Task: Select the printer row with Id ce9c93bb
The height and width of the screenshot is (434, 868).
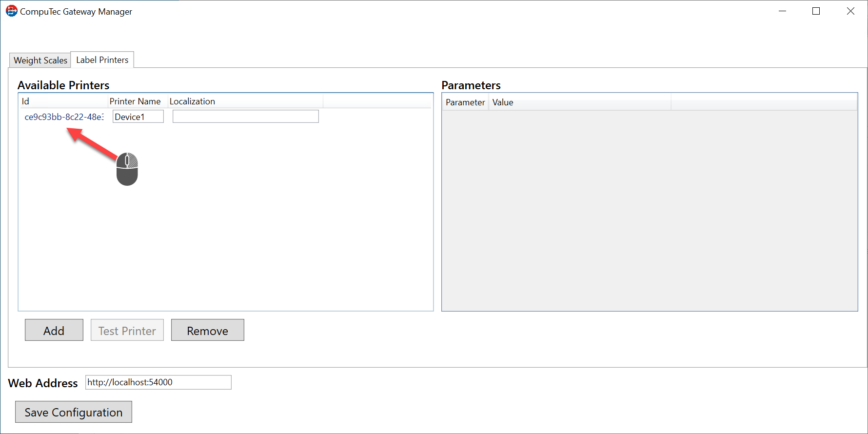Action: coord(64,117)
